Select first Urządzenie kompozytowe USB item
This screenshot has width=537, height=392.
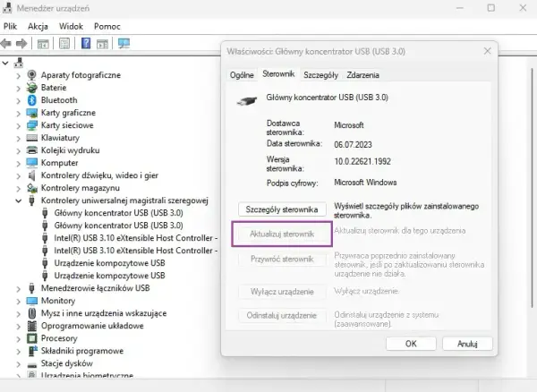109,263
